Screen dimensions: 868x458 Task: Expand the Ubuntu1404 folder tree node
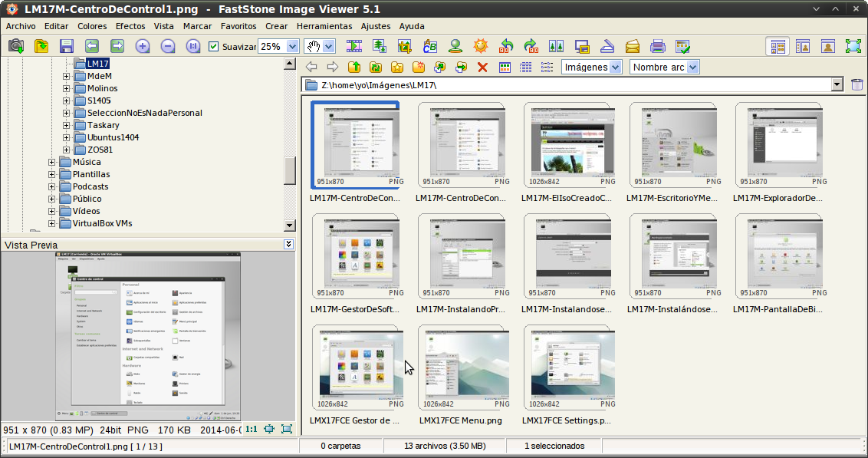(67, 137)
